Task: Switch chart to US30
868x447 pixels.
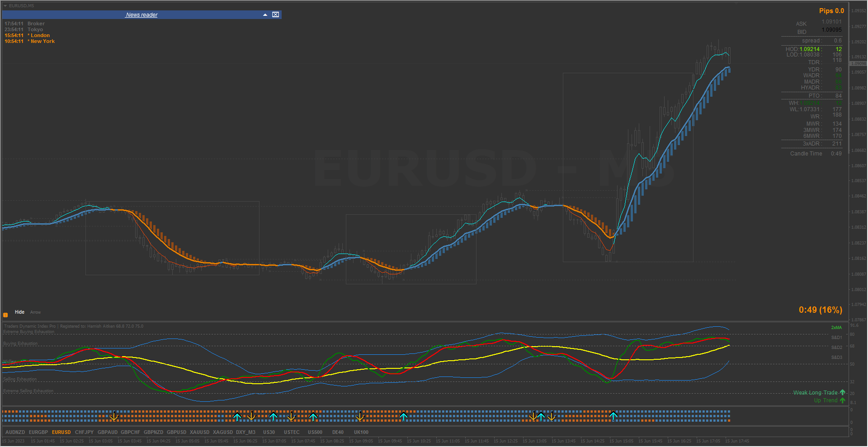Action: click(x=269, y=433)
